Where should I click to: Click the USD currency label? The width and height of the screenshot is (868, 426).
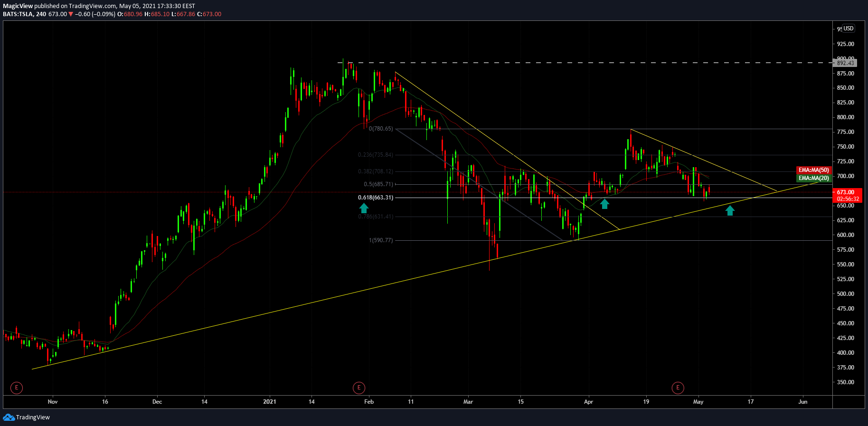point(849,28)
